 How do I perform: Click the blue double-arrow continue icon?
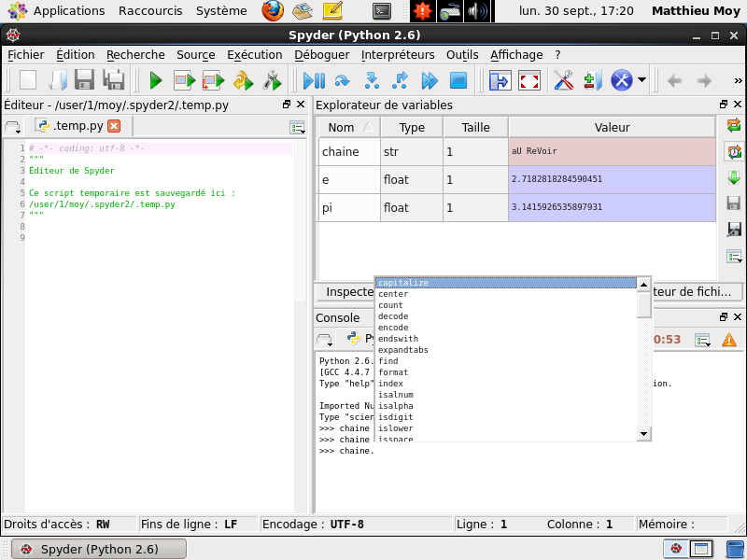click(x=430, y=80)
